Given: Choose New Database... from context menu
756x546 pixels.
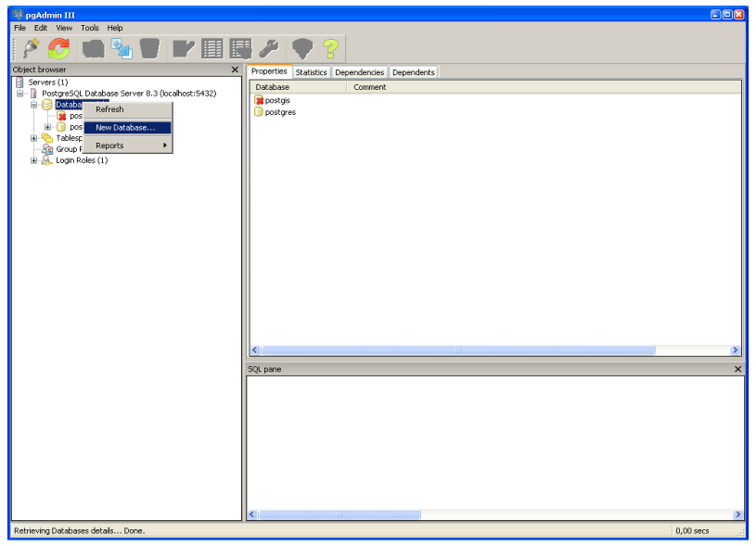Looking at the screenshot, I should (x=128, y=128).
